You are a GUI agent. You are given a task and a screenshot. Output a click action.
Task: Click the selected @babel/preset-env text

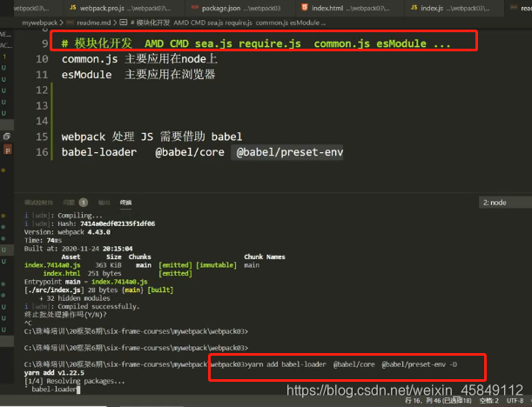point(289,152)
